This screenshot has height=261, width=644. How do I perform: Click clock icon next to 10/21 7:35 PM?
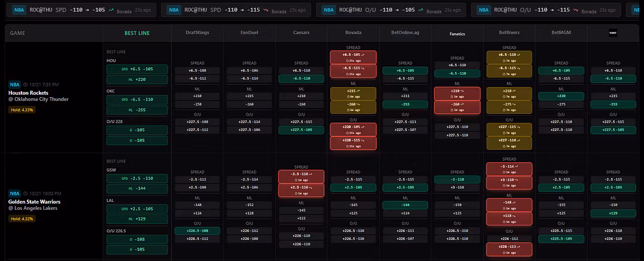pos(26,85)
